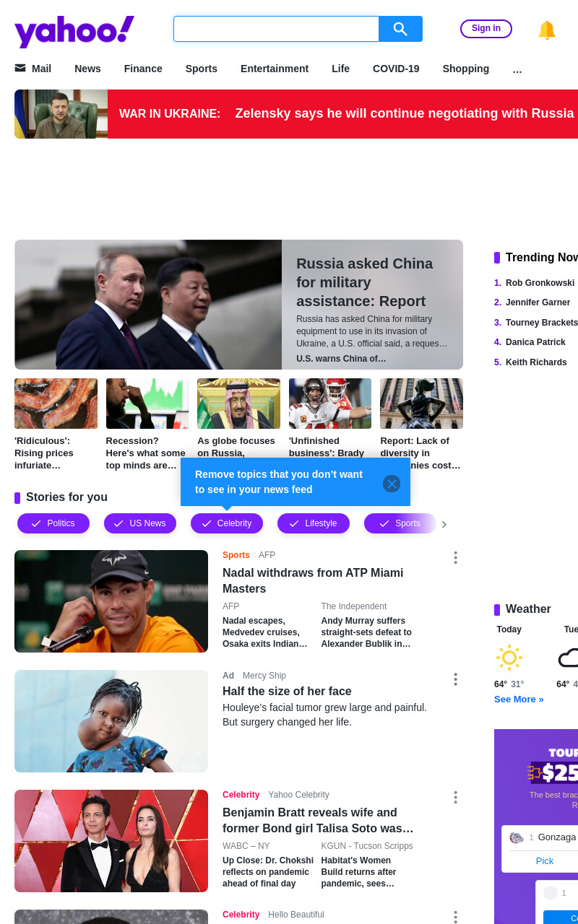Toggle the Sports topic chip
578x924 pixels.
pos(400,523)
